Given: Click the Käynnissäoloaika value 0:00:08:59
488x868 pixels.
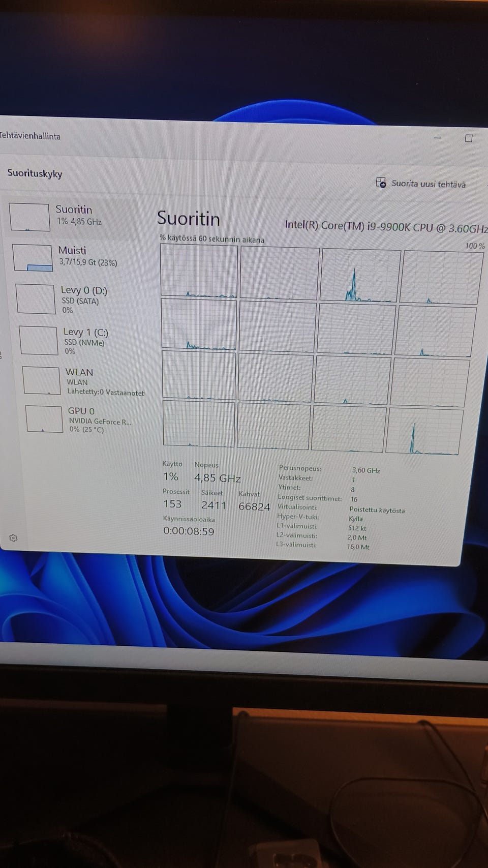Looking at the screenshot, I should [x=189, y=531].
